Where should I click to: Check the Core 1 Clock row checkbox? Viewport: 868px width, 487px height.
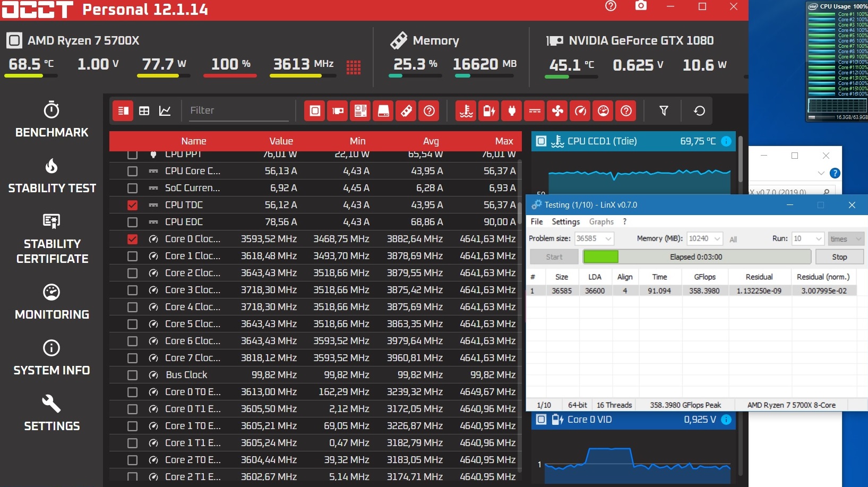132,256
